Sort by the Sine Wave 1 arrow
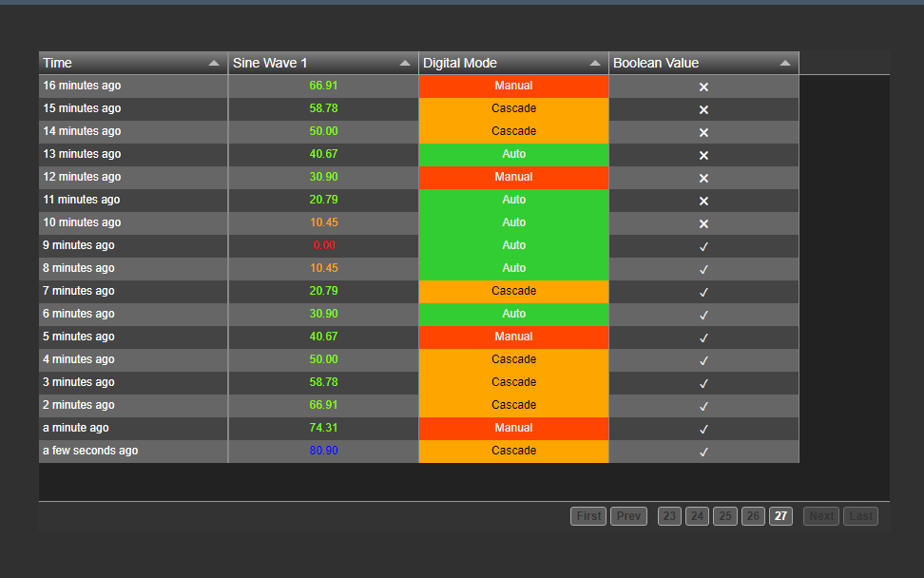 tap(405, 63)
